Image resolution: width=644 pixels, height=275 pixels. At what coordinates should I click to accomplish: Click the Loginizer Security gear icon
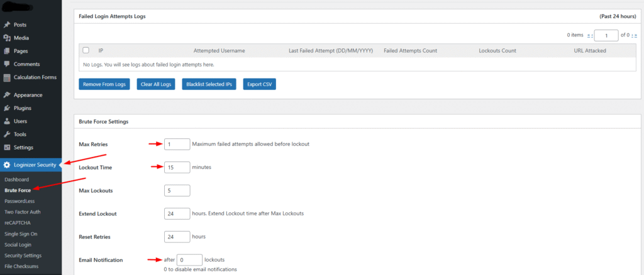[6, 164]
